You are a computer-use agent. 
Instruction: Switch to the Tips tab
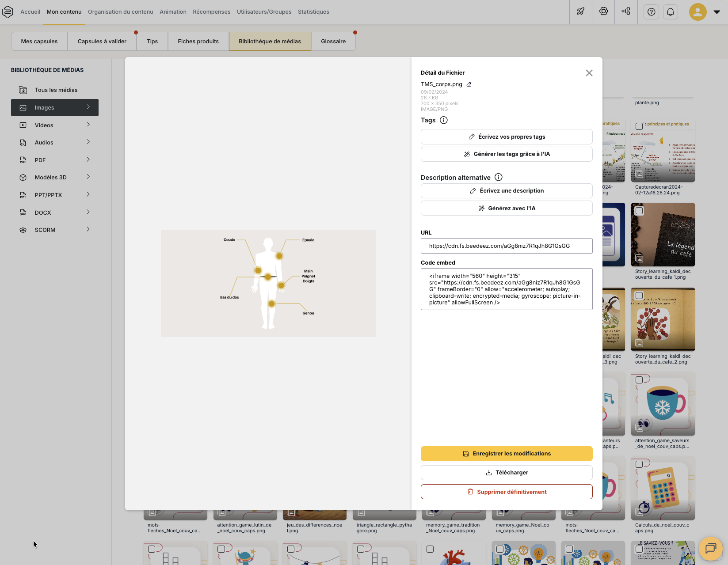tap(152, 42)
